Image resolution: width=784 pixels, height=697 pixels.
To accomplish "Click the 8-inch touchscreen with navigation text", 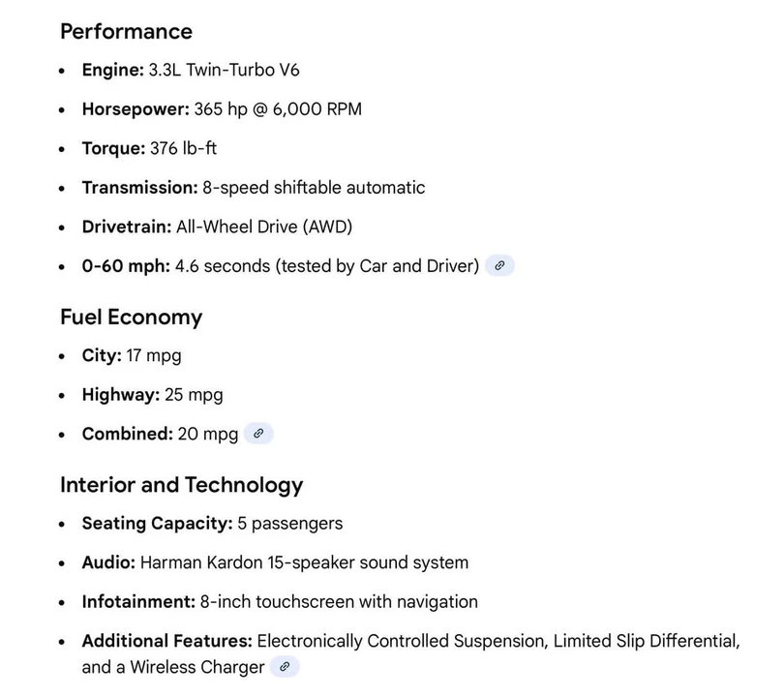I will pyautogui.click(x=339, y=601).
